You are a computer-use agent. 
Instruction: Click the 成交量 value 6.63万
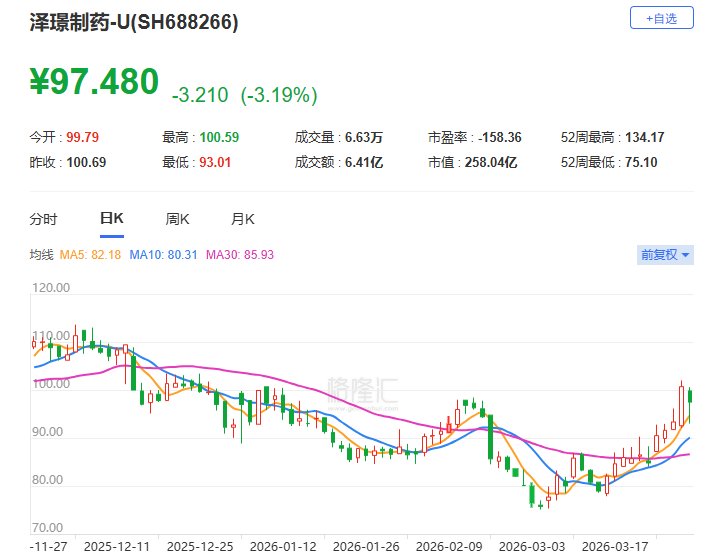click(x=362, y=137)
